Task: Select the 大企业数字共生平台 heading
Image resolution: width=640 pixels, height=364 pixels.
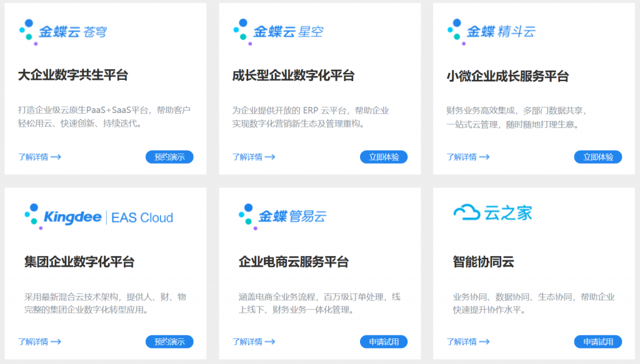Action: click(73, 75)
